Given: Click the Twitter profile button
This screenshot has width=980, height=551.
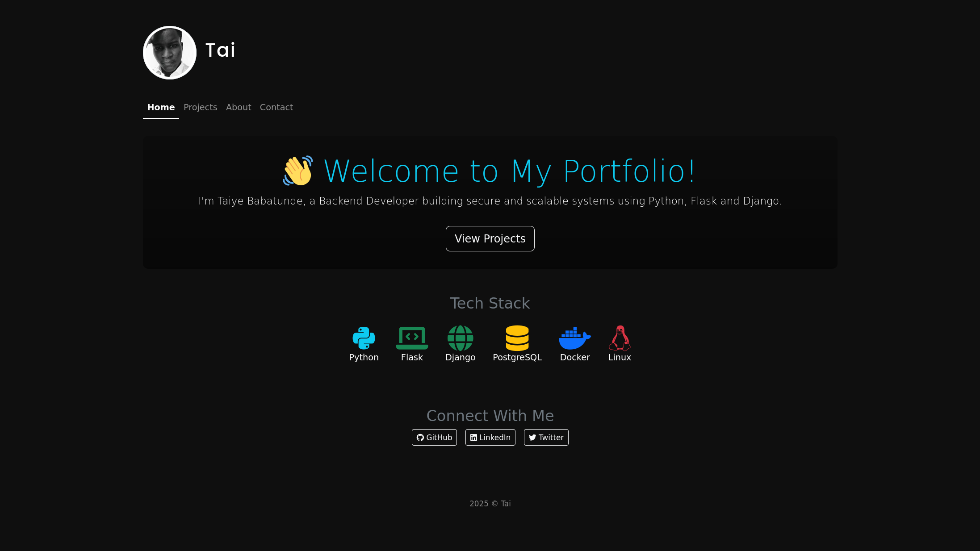Looking at the screenshot, I should tap(546, 438).
